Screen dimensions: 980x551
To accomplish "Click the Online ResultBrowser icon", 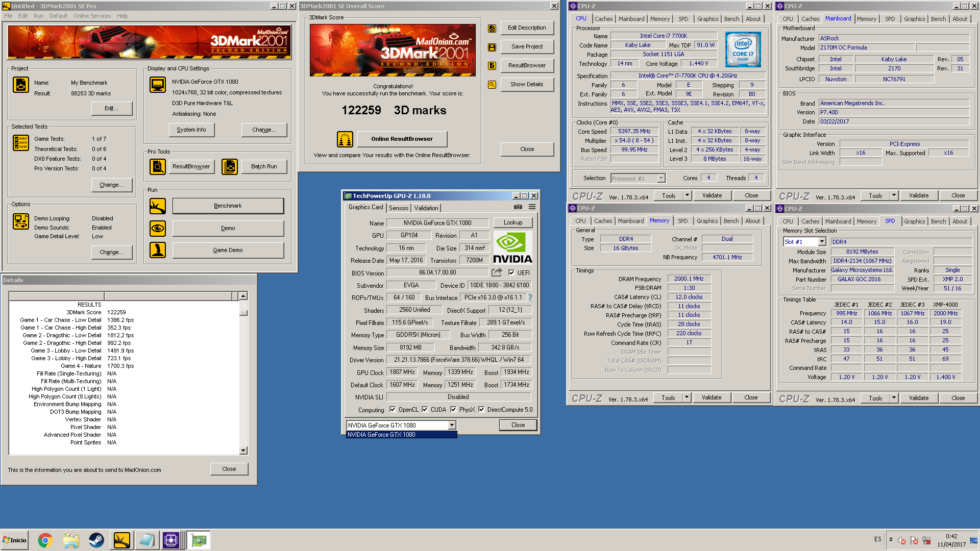I will 345,139.
